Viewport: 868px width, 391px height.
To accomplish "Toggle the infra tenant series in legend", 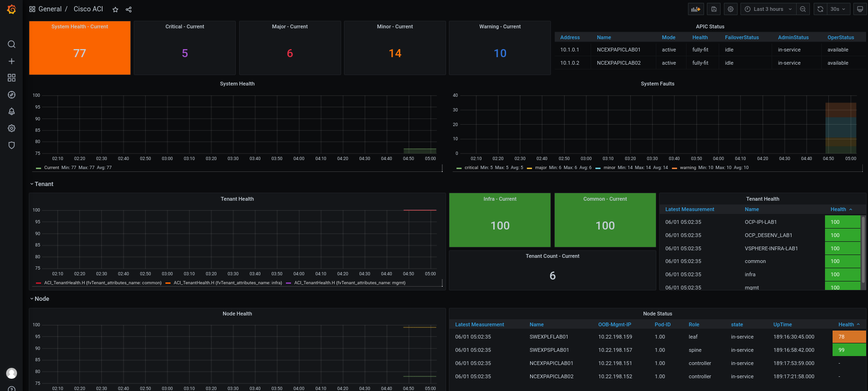I will [228, 283].
